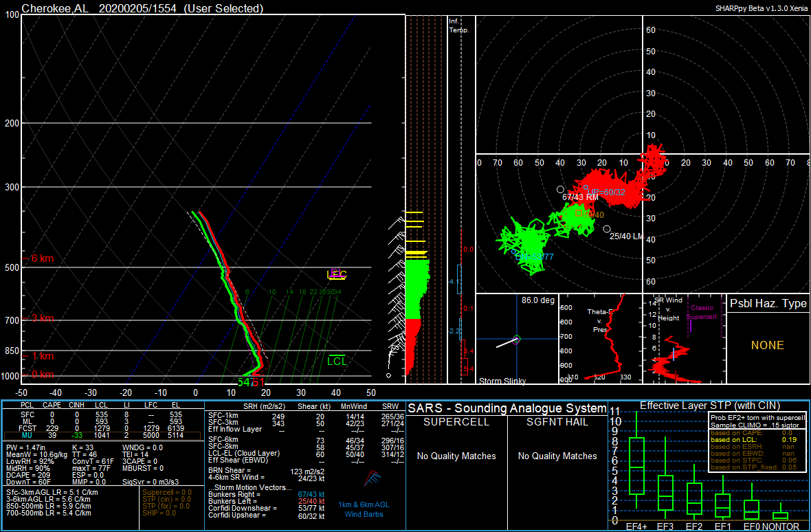This screenshot has height=532, width=811.
Task: Click the surface wind circle below the barbs
Action: tap(388, 375)
